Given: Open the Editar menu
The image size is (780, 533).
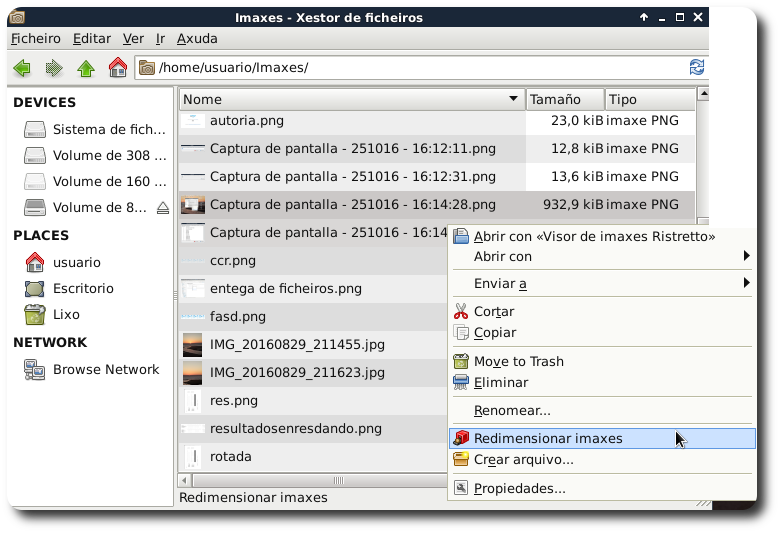Looking at the screenshot, I should click(x=91, y=38).
